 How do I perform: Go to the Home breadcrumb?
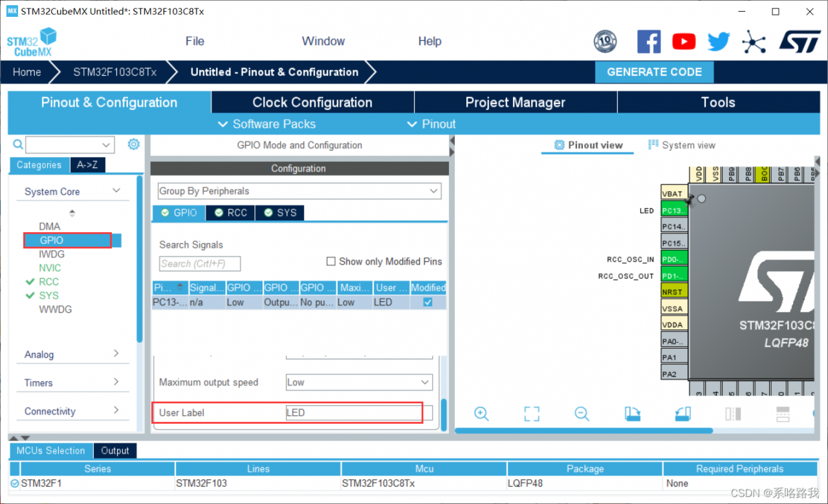click(27, 72)
